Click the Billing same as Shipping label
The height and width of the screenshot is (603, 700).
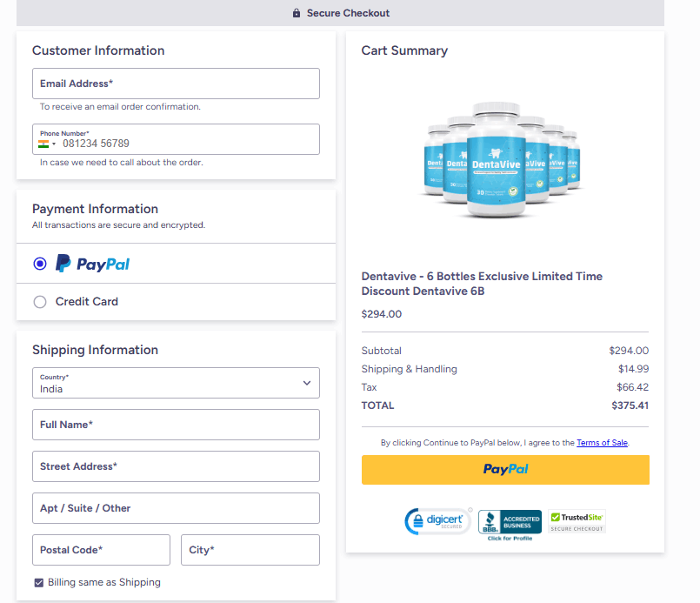click(104, 582)
